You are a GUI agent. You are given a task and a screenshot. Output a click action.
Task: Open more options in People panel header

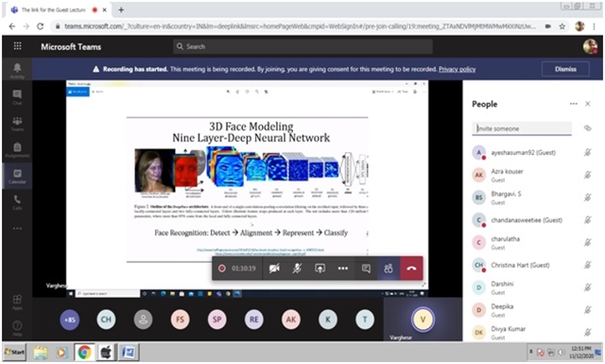point(574,104)
